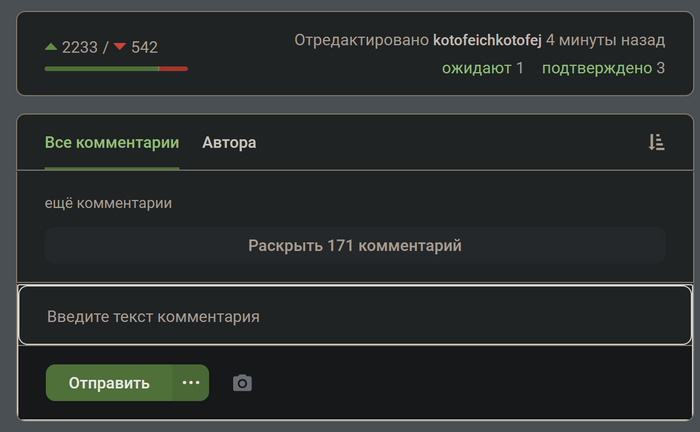This screenshot has width=700, height=432.
Task: Click the 4 минуты назад timestamp
Action: point(605,41)
